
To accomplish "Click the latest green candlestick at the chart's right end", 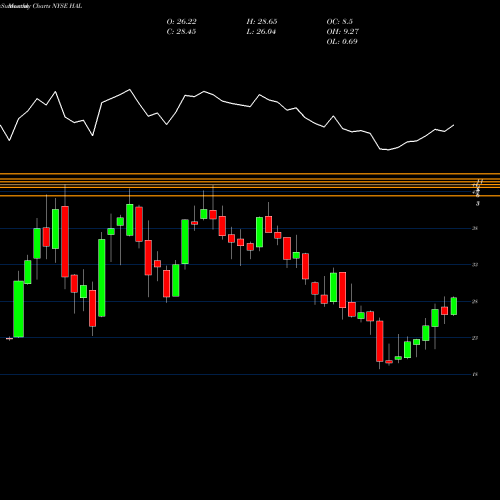I will (454, 306).
